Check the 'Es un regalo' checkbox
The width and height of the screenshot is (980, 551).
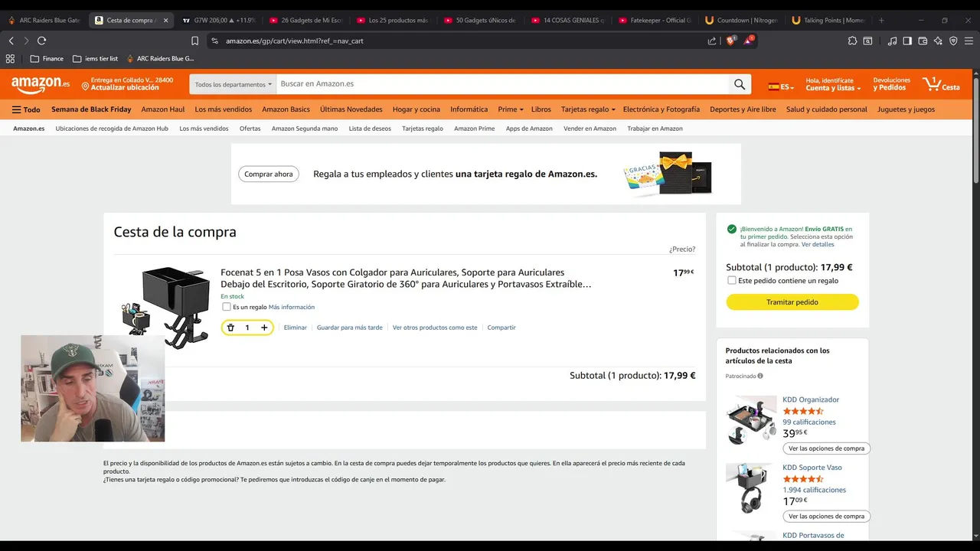point(227,307)
